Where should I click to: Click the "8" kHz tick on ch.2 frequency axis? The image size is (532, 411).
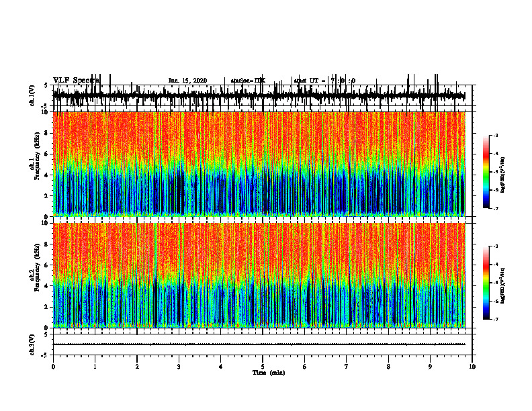click(x=47, y=244)
